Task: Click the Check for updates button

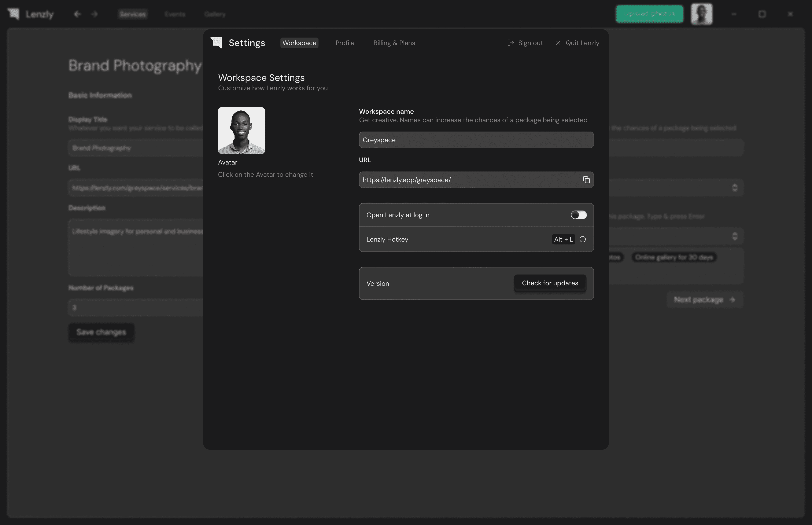Action: coord(550,283)
